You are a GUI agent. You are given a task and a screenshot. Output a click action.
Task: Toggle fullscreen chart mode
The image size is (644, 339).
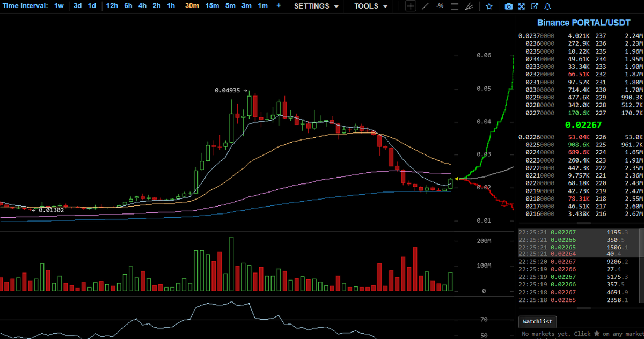tap(522, 6)
